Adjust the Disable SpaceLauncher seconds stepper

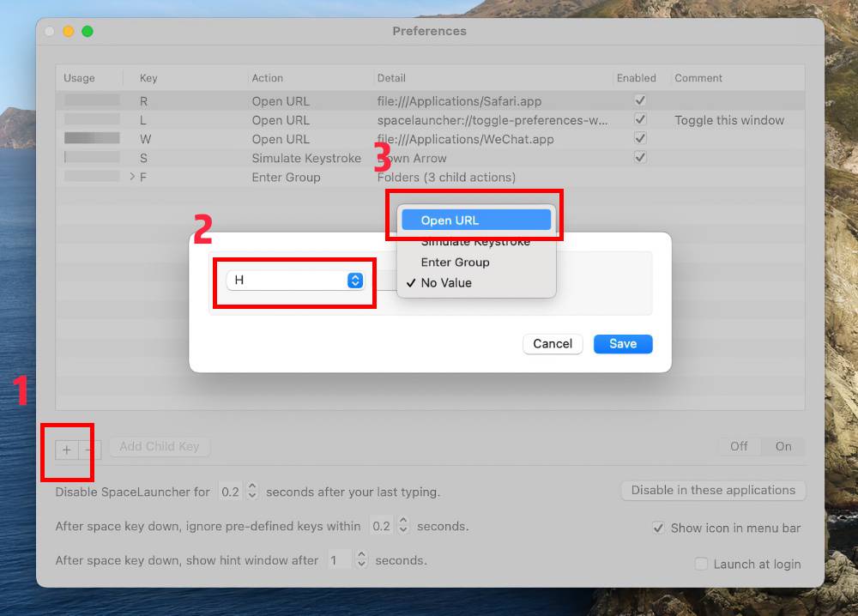coord(252,492)
